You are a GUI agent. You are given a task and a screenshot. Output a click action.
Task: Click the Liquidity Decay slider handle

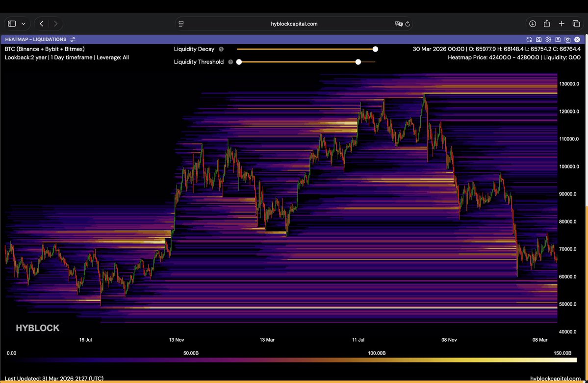tap(375, 49)
